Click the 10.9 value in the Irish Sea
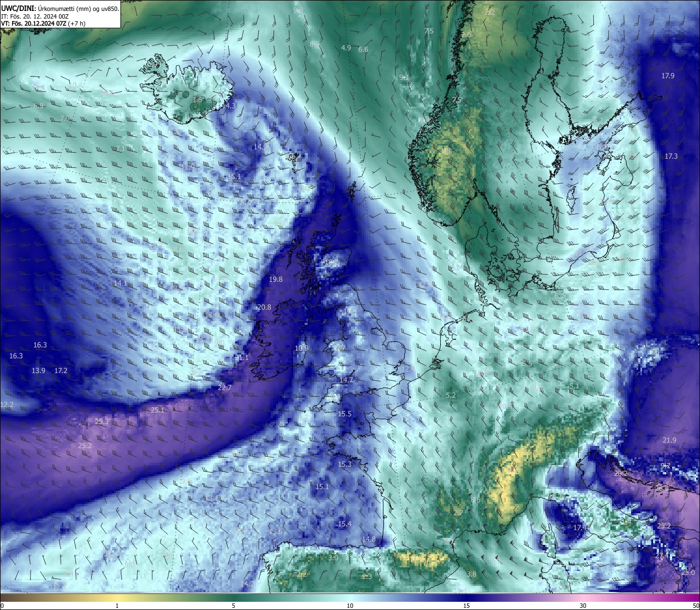 coord(301,348)
